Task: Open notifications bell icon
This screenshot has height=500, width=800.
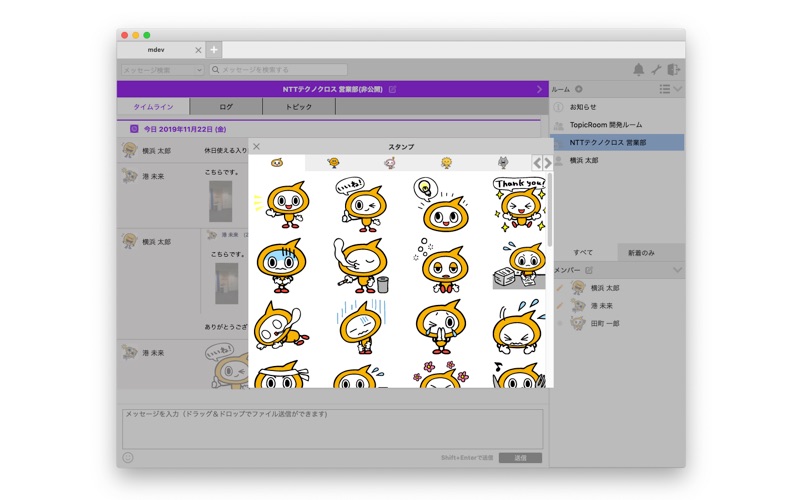Action: (x=638, y=69)
